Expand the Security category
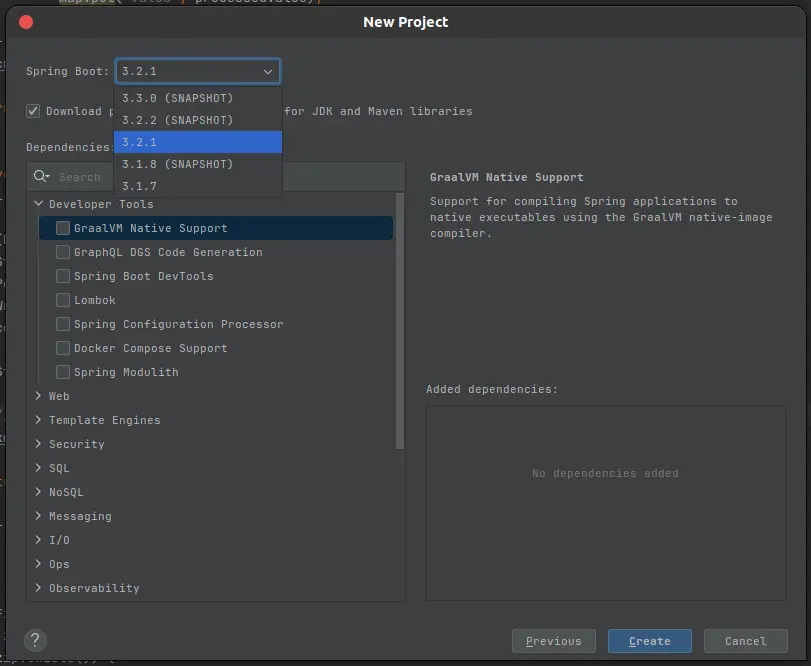 coord(38,444)
